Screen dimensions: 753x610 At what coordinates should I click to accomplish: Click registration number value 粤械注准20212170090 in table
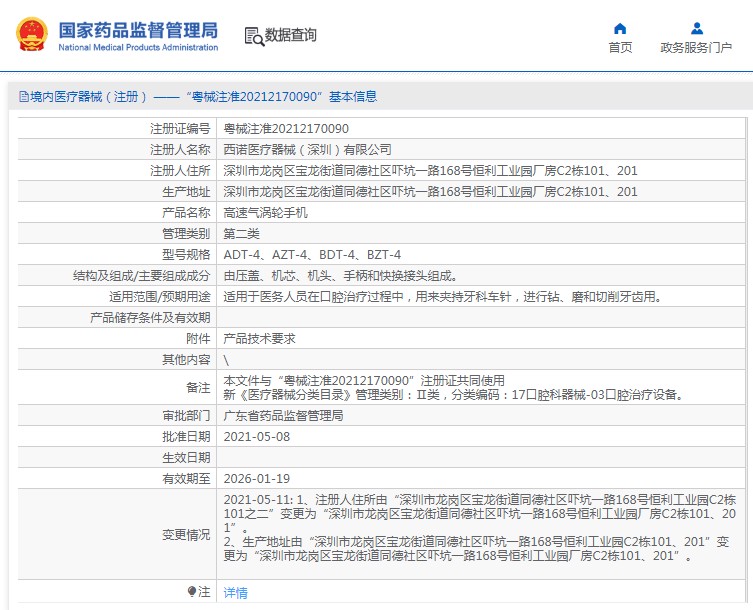285,129
